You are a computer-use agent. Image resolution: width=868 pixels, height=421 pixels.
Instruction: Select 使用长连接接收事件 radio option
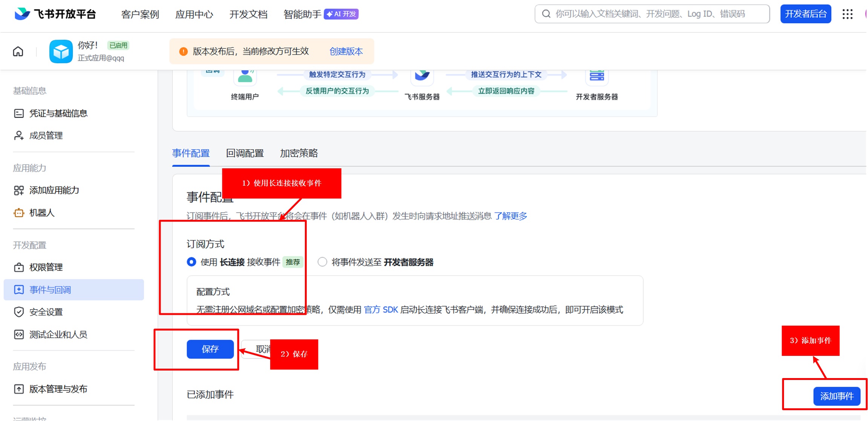click(191, 262)
